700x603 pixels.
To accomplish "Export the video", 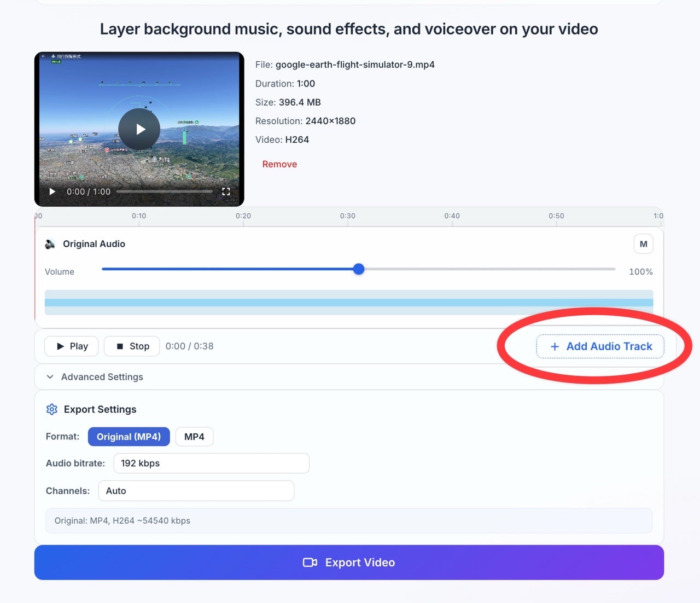I will (x=349, y=563).
